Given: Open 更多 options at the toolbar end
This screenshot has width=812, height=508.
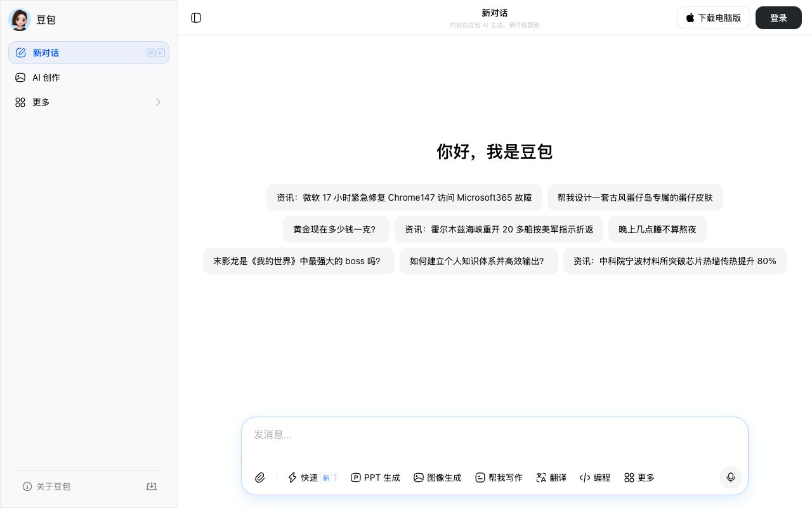Looking at the screenshot, I should click(639, 478).
